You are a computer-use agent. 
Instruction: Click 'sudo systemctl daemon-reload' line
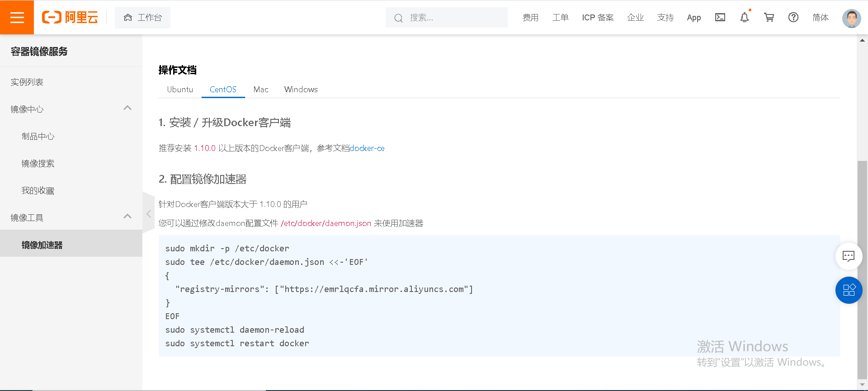coord(235,330)
